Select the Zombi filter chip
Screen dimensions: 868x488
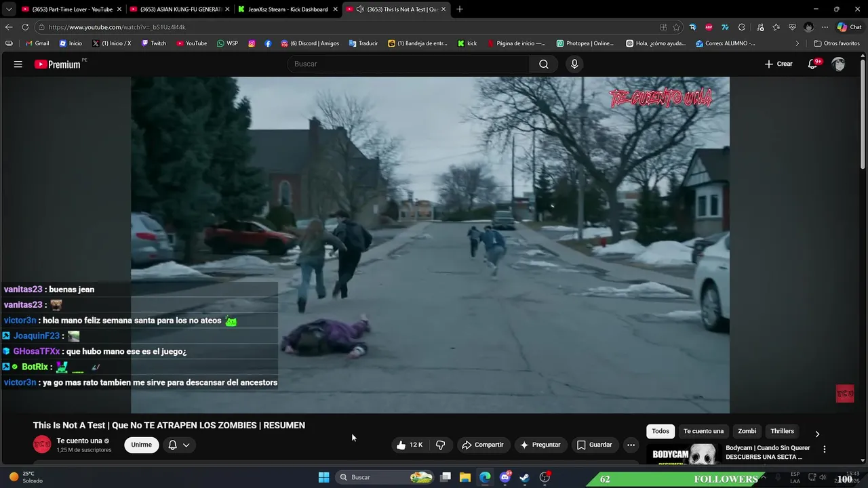(747, 431)
